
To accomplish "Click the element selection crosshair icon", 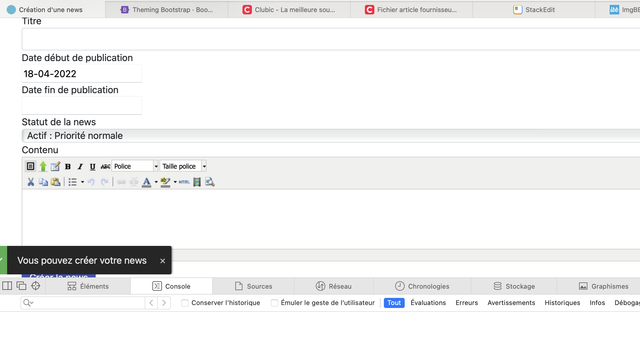I will 36,286.
